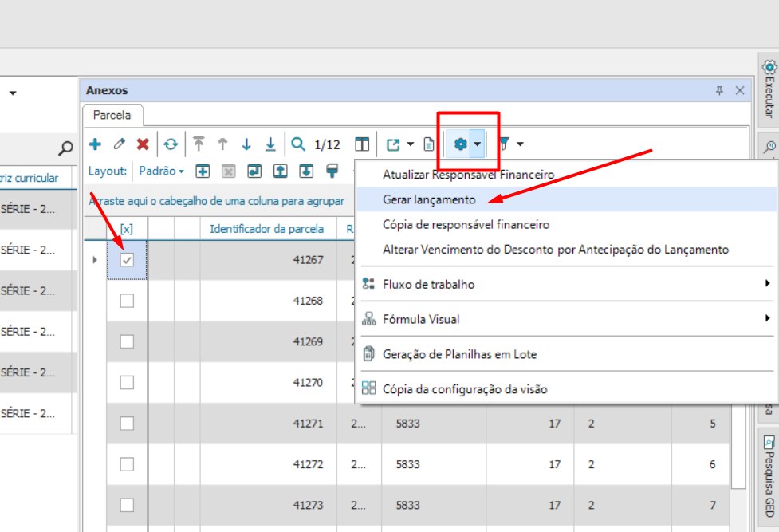Click the blue plus add record icon
Screen dimensions: 779x532
pyautogui.click(x=95, y=144)
